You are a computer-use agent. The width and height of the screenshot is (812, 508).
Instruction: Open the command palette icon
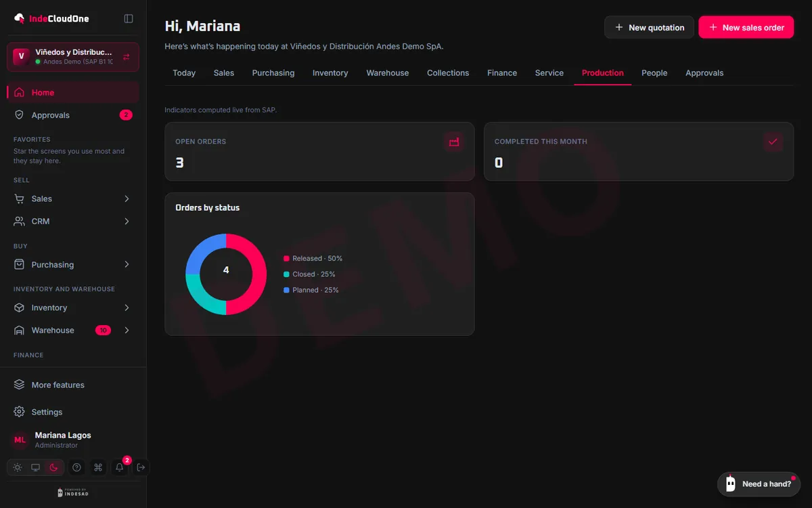98,467
